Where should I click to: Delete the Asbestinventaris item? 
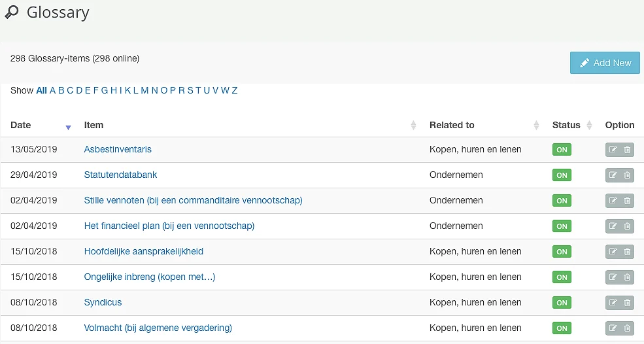(627, 150)
